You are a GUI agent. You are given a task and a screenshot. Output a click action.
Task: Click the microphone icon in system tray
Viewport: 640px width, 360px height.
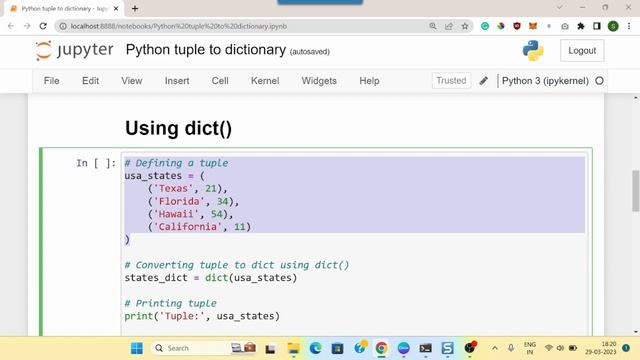511,348
